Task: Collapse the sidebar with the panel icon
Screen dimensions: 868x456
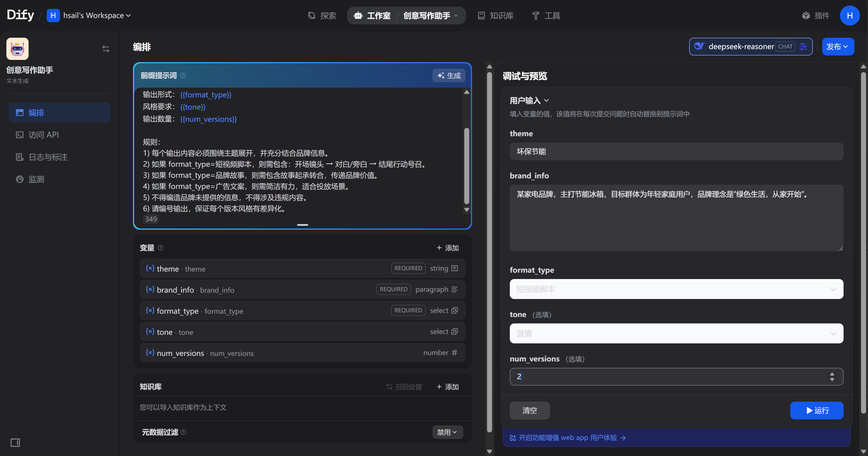Action: [x=15, y=442]
